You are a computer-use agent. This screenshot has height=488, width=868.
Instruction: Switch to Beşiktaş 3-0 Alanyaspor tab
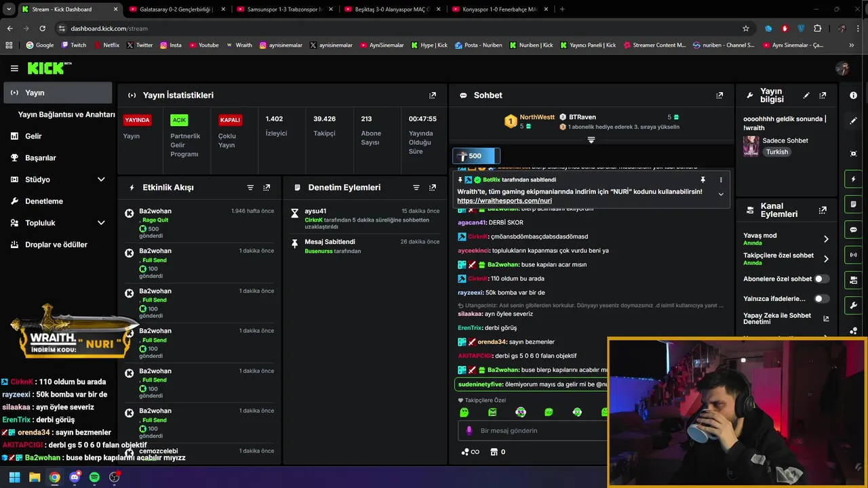(x=391, y=9)
